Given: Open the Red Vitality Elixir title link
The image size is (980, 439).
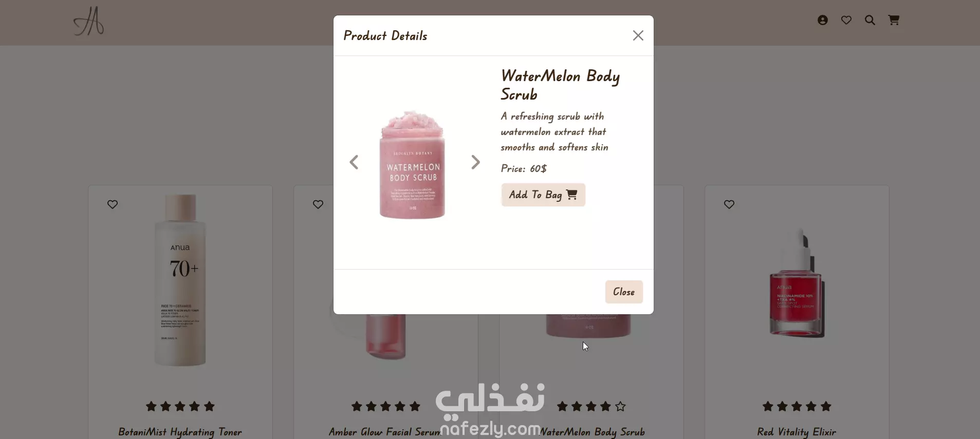Looking at the screenshot, I should [x=797, y=432].
